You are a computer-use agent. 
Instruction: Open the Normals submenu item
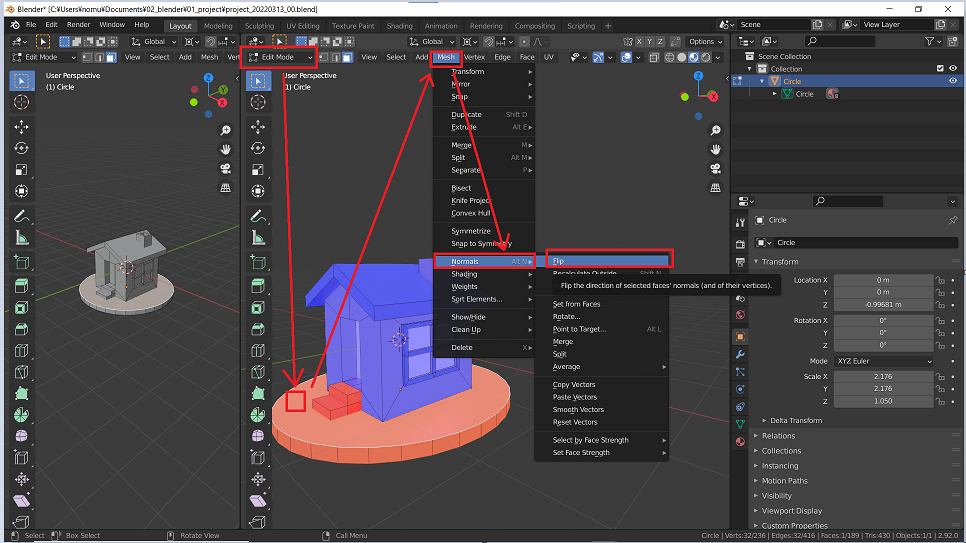coord(484,261)
